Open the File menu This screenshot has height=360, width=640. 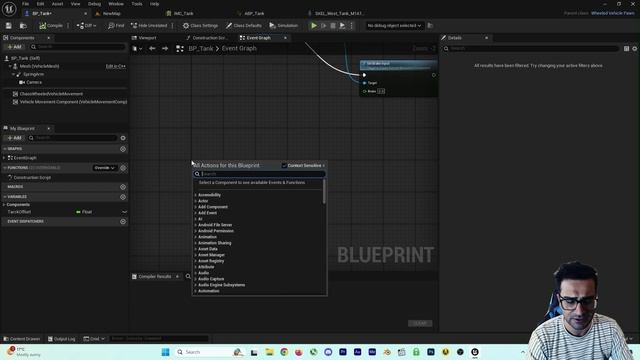tap(25, 4)
